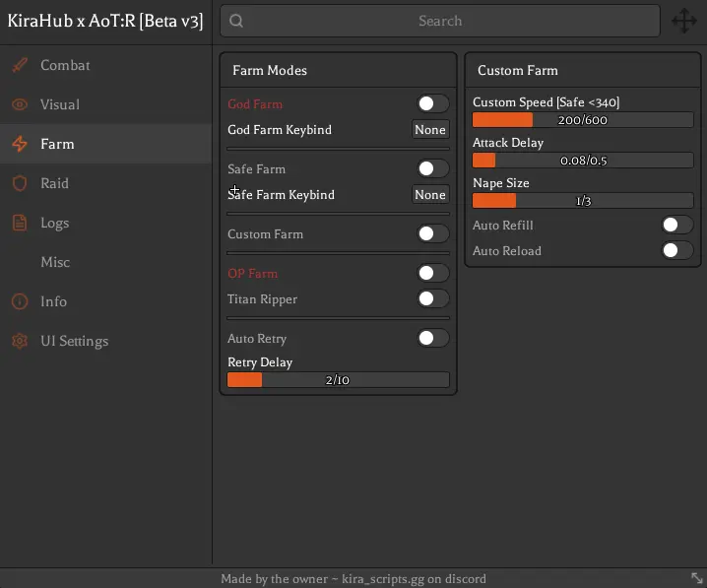Adjust the Attack Delay slider

(583, 161)
